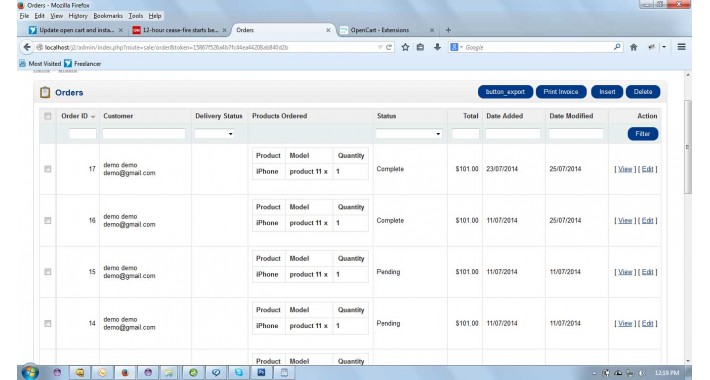Bookmark this page with the star icon
Viewport: 710px width, 380px height.
point(405,47)
